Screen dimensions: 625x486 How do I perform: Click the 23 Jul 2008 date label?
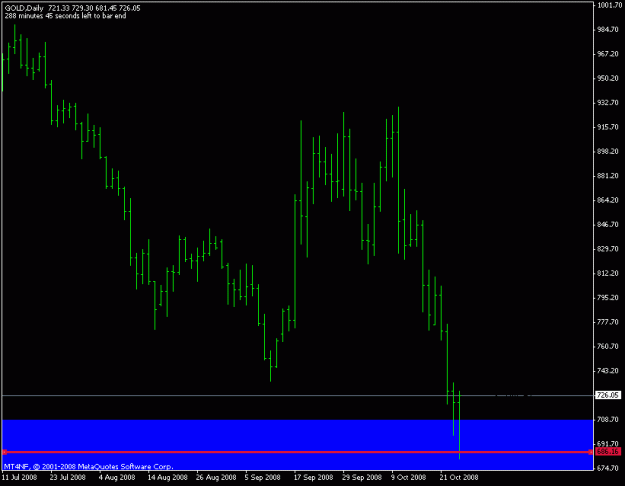tap(67, 477)
